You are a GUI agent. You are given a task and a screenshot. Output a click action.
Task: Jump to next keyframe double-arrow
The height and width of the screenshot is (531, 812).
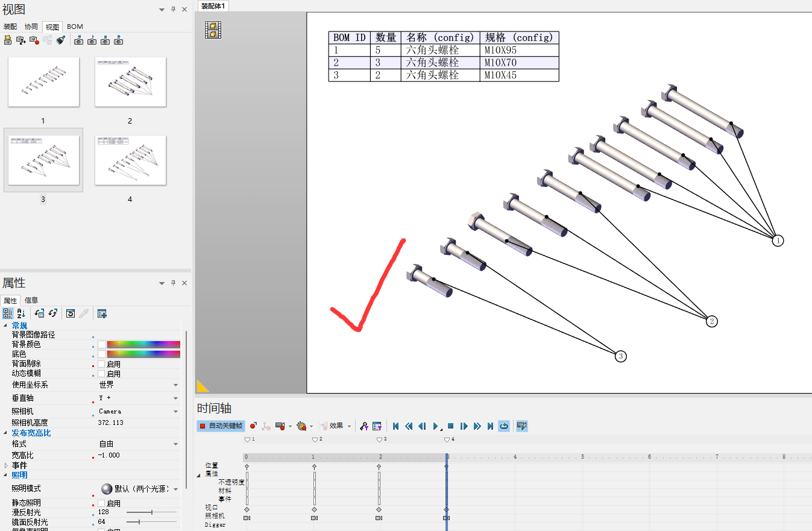477,426
